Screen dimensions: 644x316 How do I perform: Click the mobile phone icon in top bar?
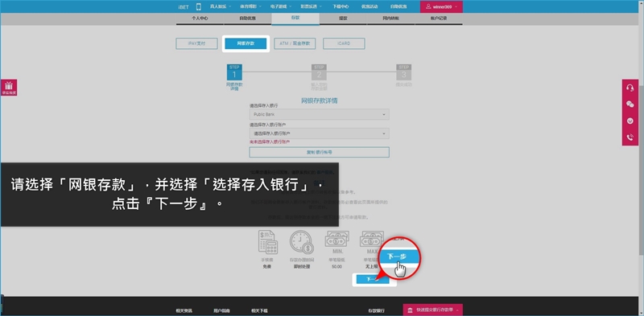[x=199, y=6]
